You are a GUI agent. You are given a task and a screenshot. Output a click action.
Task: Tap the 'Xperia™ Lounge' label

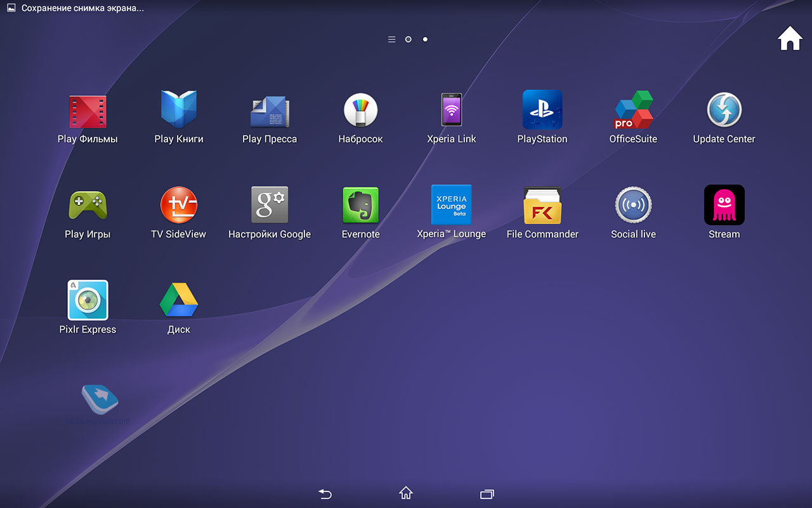(x=451, y=234)
